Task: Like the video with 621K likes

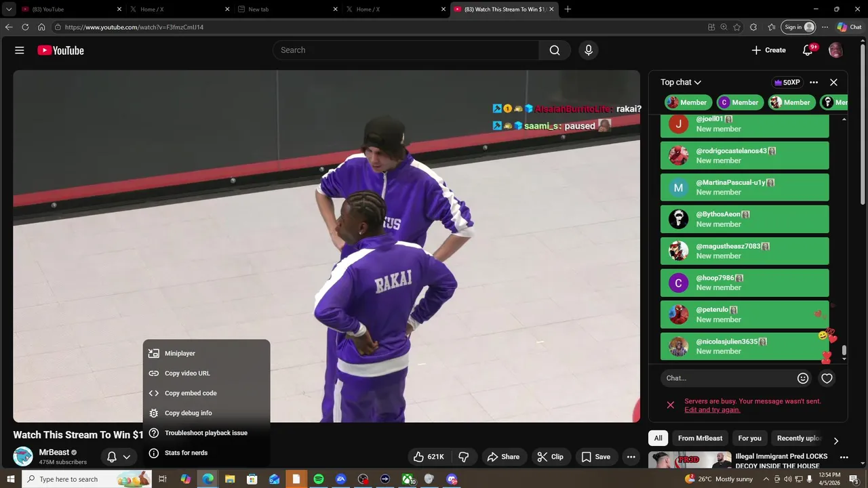Action: coord(429,457)
